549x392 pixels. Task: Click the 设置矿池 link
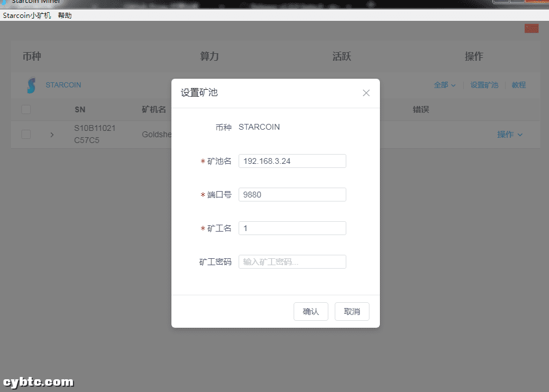click(x=484, y=85)
